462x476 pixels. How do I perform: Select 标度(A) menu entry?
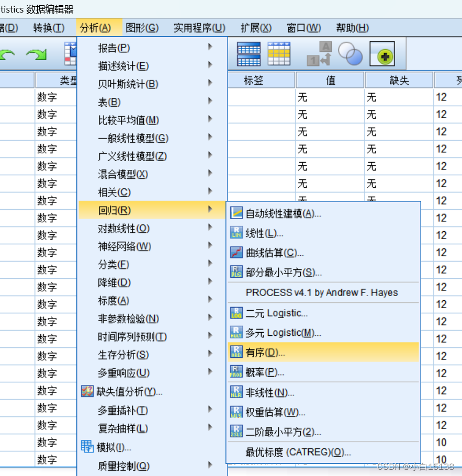point(152,300)
